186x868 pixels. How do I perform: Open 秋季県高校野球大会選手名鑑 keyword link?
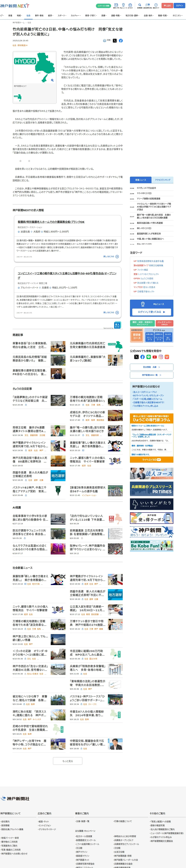point(150,261)
